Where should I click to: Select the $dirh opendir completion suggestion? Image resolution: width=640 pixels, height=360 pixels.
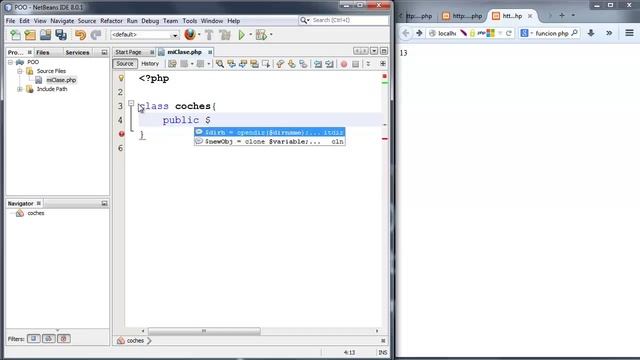(x=270, y=132)
